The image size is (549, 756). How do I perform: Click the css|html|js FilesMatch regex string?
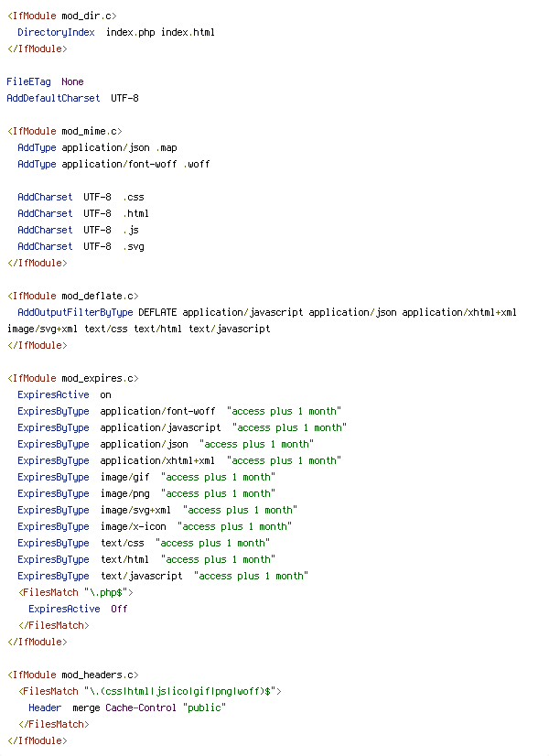point(180,691)
